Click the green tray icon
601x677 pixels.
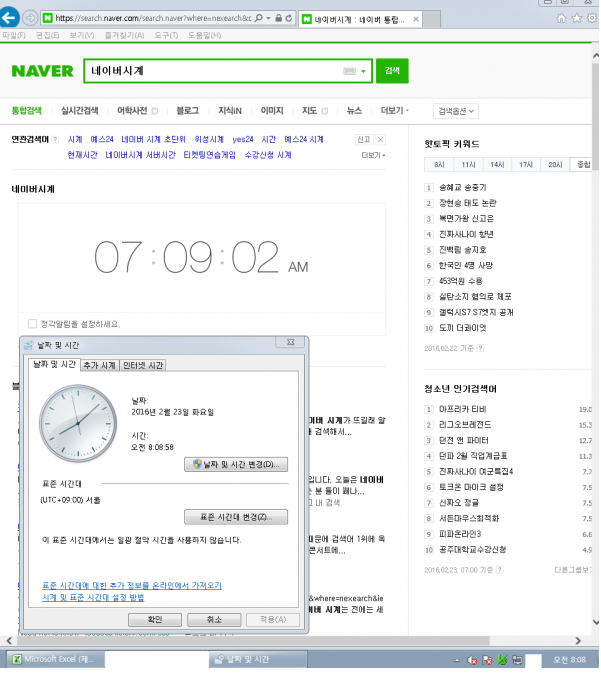(x=502, y=660)
